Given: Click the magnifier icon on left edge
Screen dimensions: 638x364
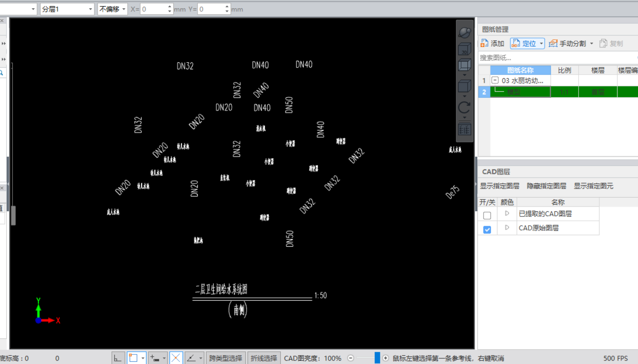Looking at the screenshot, I should click(x=2, y=73).
